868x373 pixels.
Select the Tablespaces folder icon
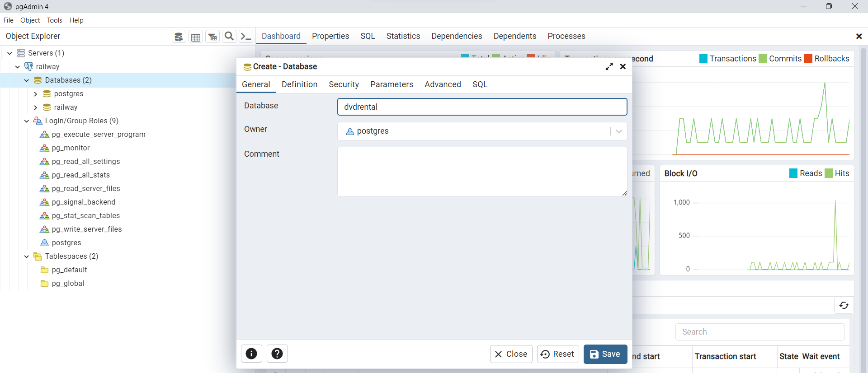38,256
